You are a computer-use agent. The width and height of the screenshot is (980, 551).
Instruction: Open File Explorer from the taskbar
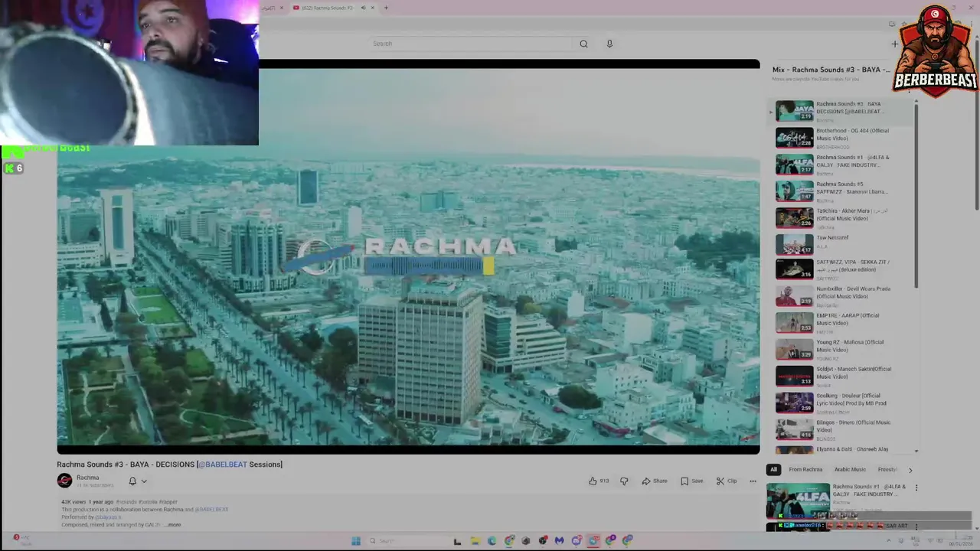[475, 540]
